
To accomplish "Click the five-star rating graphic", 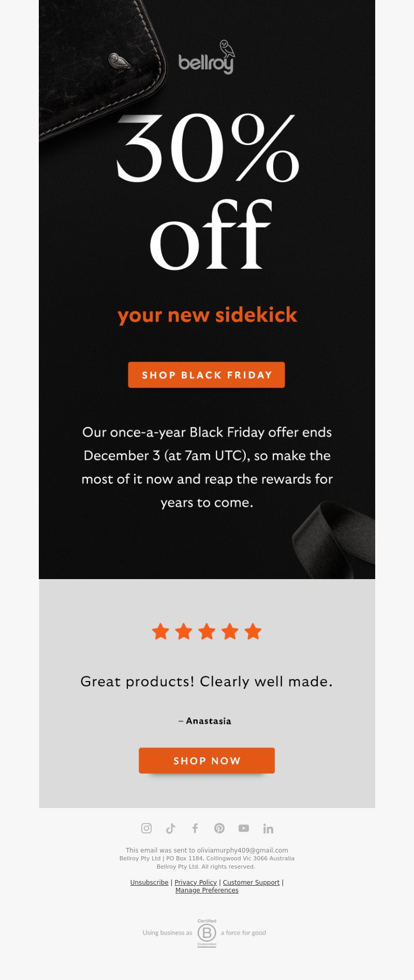I will tap(206, 631).
